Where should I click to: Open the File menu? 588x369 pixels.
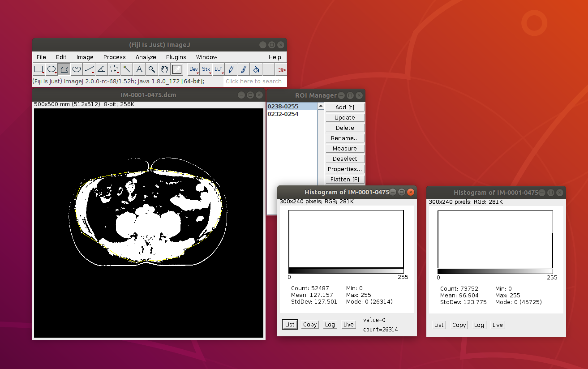41,57
